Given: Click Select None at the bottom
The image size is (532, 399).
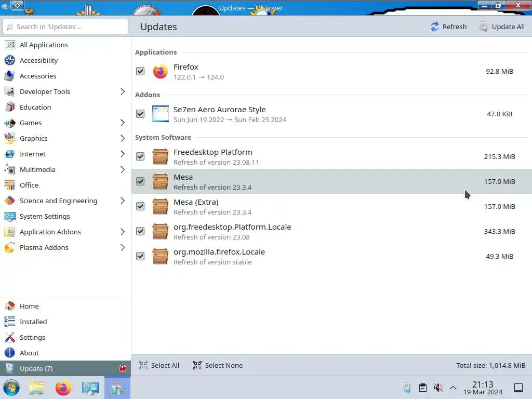Looking at the screenshot, I should pos(218,365).
